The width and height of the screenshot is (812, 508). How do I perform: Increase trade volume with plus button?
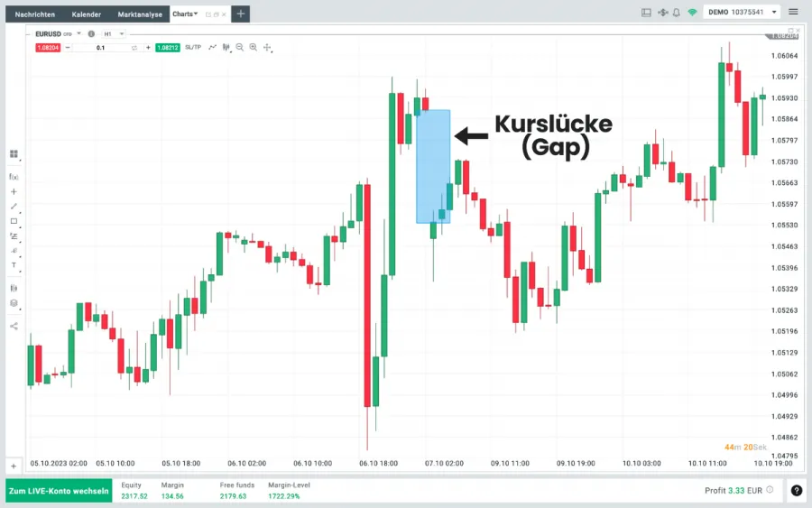click(x=148, y=48)
